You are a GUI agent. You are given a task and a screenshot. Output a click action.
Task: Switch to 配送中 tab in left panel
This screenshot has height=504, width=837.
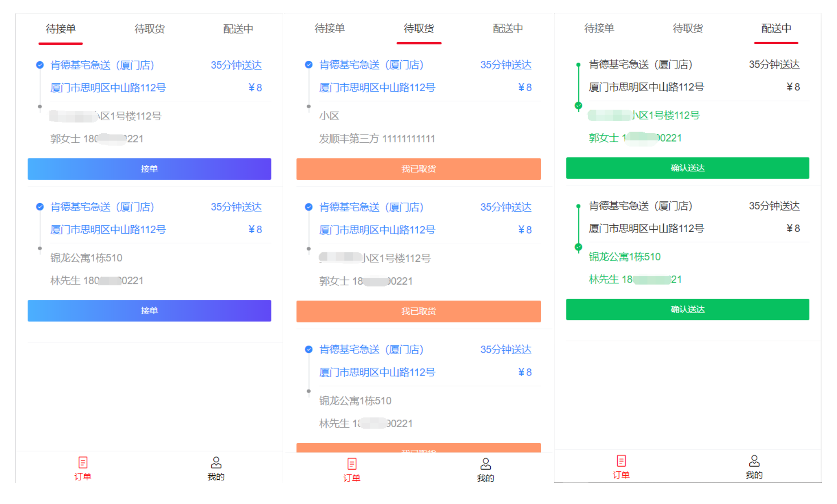click(238, 29)
